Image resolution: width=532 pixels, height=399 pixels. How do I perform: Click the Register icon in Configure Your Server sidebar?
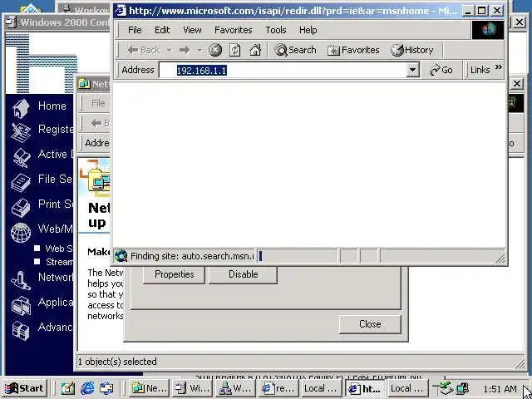point(20,132)
